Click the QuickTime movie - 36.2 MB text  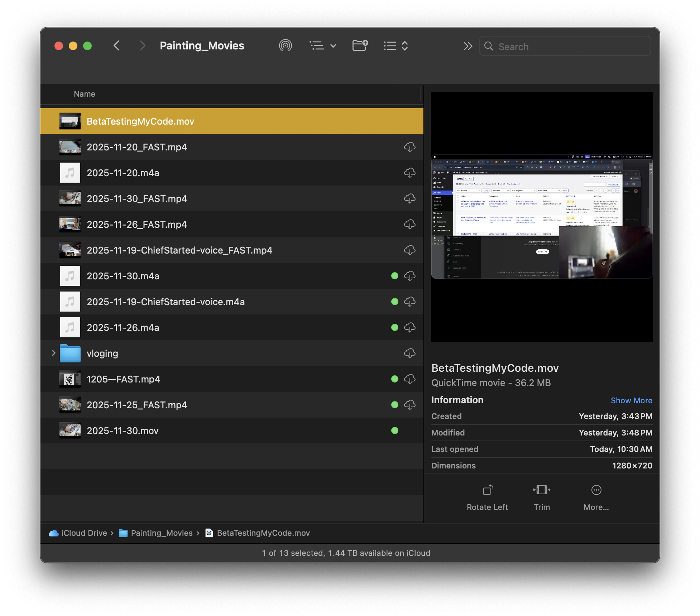491,383
